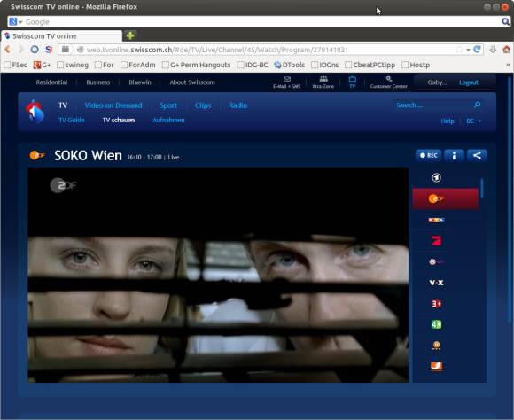Open the Xtra-Zone icon
This screenshot has height=420, width=514.
(x=323, y=82)
